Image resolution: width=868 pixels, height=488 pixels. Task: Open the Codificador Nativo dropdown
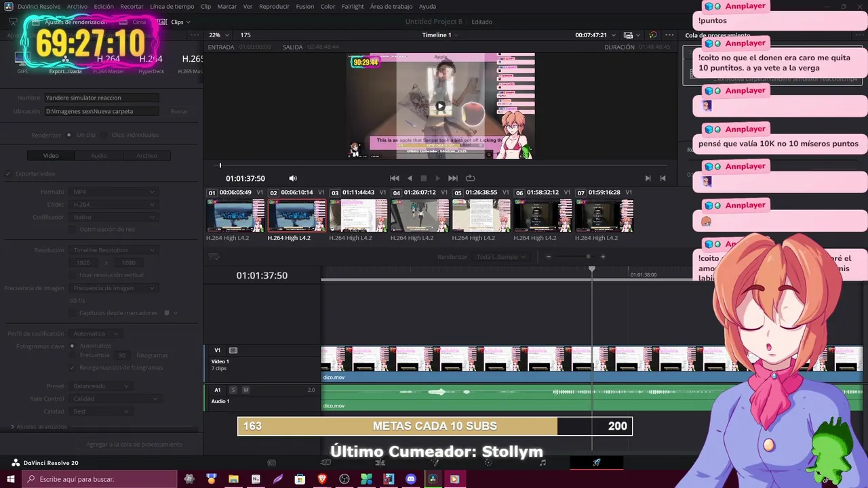pyautogui.click(x=115, y=217)
